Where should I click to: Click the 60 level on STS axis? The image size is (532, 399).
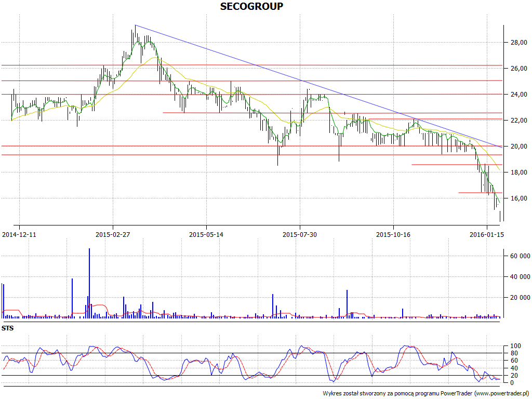pos(514,361)
